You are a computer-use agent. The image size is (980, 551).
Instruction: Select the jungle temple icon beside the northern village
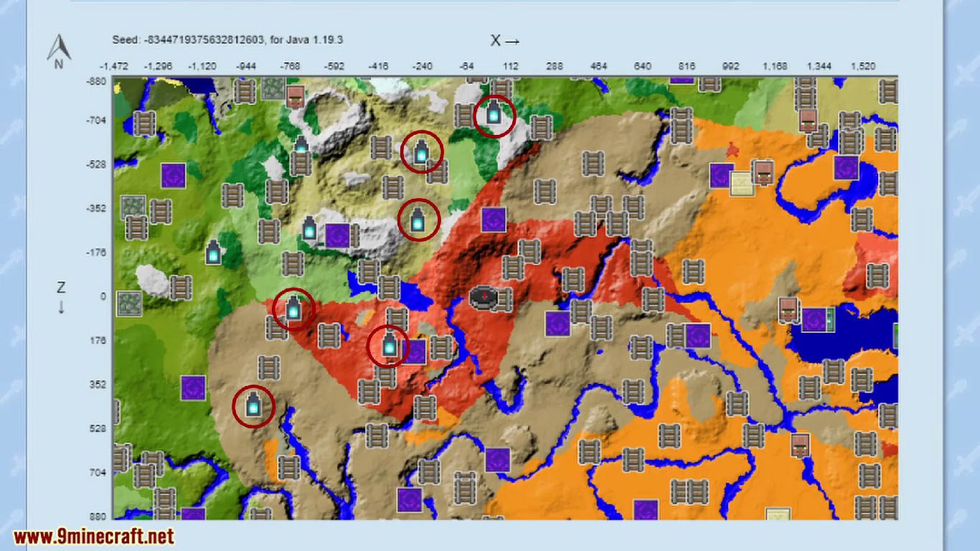(273, 88)
